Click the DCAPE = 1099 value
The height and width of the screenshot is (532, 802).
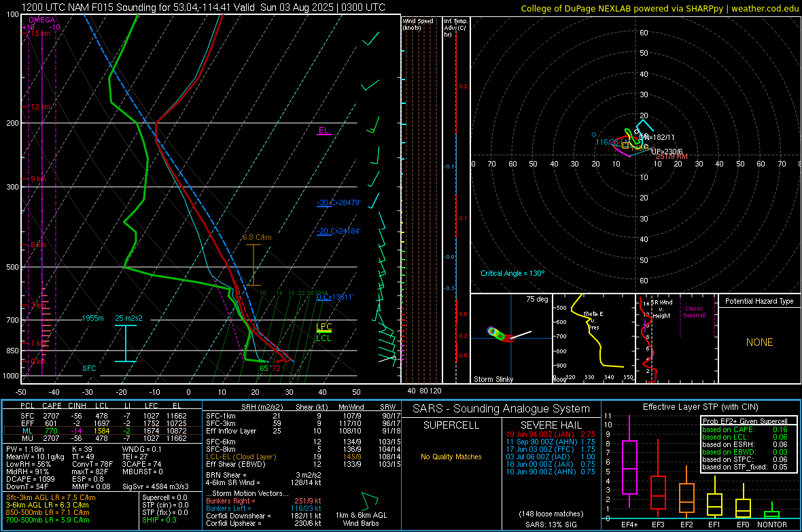pyautogui.click(x=30, y=479)
